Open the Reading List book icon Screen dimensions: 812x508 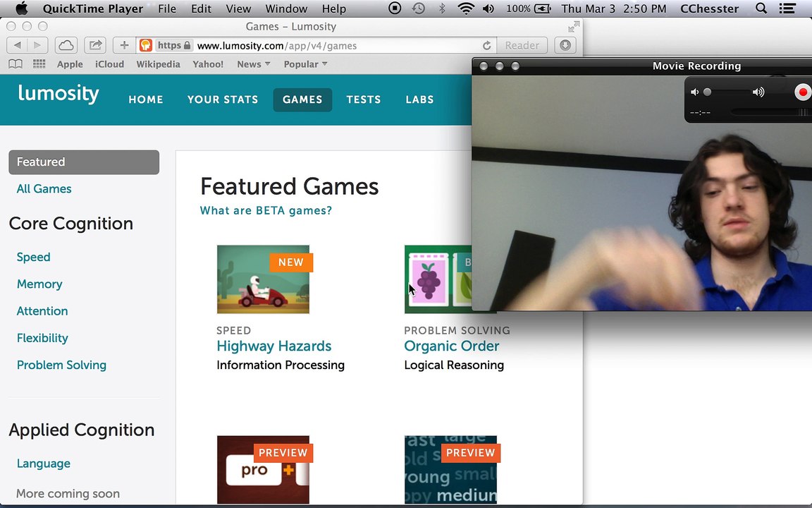tap(16, 64)
